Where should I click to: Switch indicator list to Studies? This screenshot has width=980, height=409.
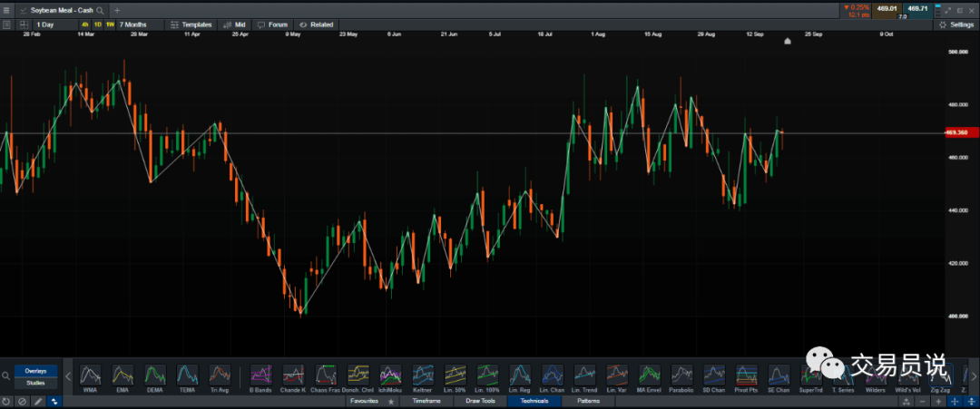point(35,383)
